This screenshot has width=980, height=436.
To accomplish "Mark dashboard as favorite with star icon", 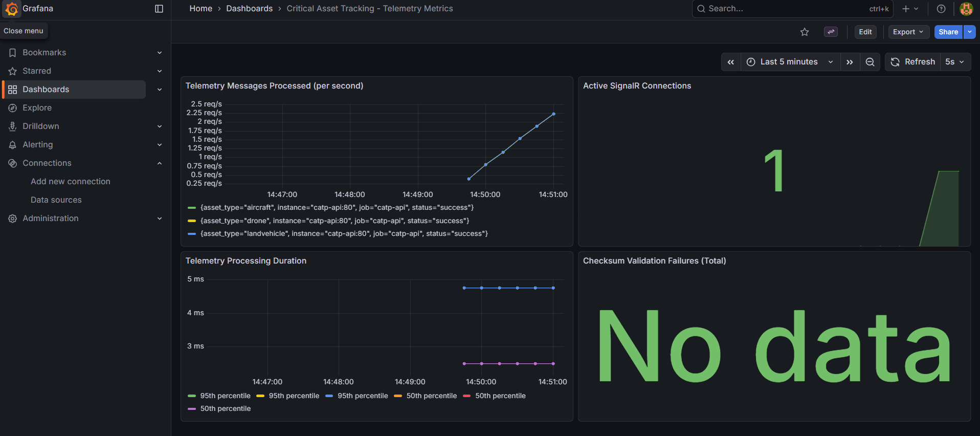I will click(805, 32).
